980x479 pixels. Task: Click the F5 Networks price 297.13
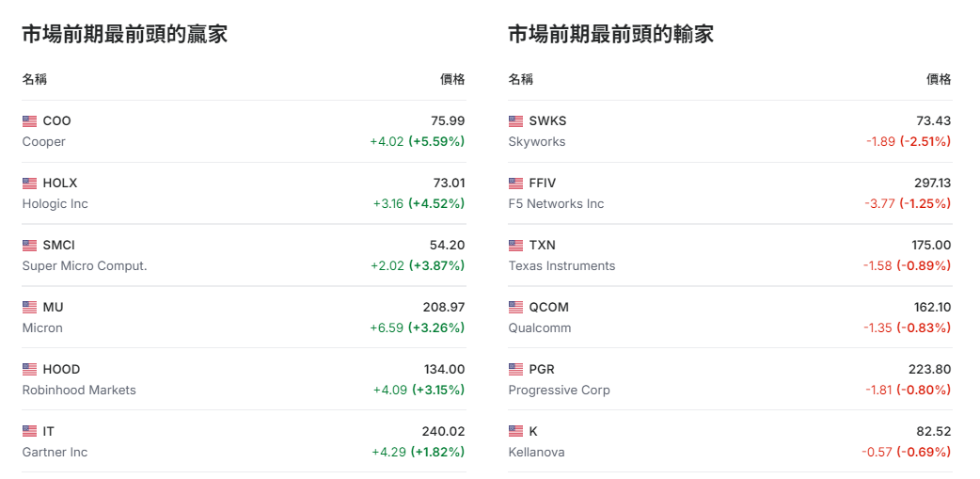pyautogui.click(x=932, y=184)
